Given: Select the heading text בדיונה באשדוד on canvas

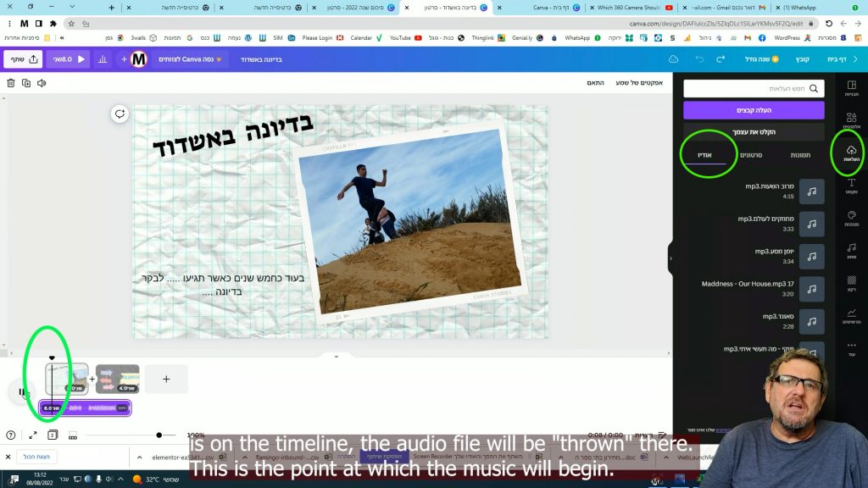Looking at the screenshot, I should (233, 136).
